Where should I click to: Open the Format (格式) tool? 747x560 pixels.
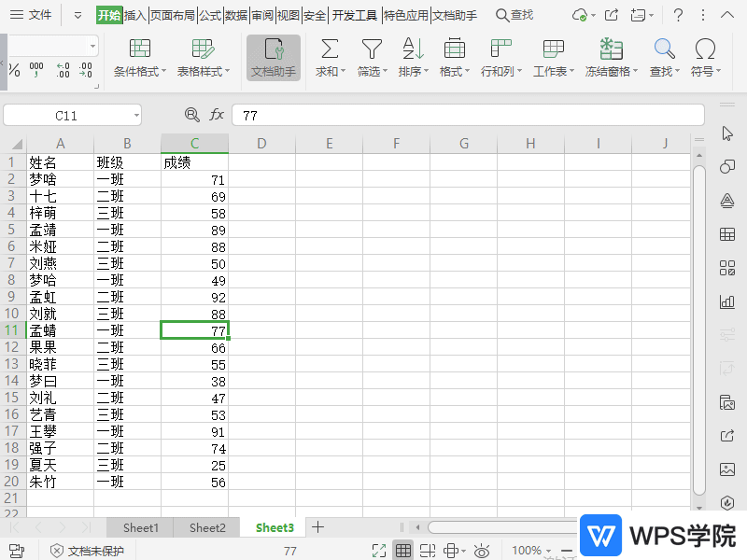pyautogui.click(x=455, y=58)
